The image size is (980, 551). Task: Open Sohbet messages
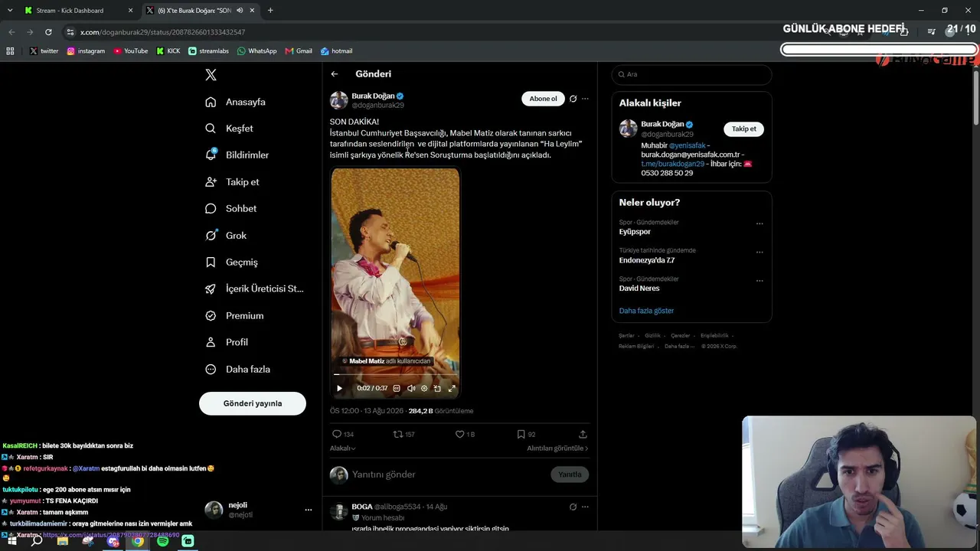[x=231, y=209]
